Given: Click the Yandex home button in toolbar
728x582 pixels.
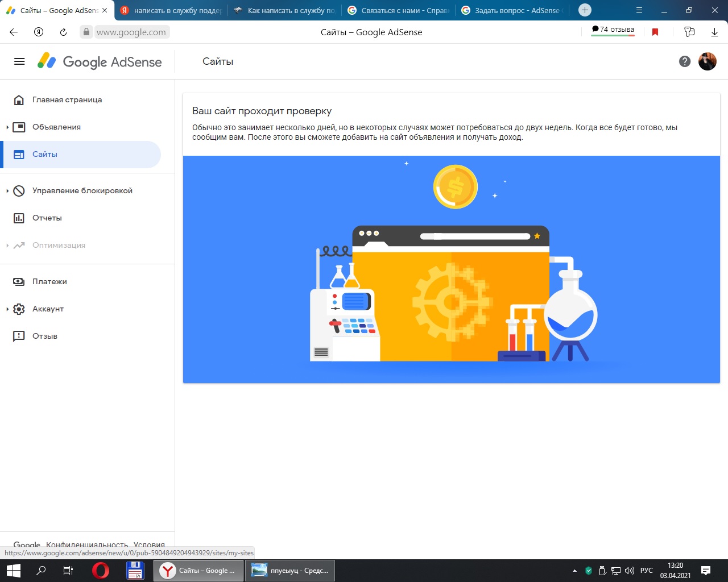Looking at the screenshot, I should [39, 32].
